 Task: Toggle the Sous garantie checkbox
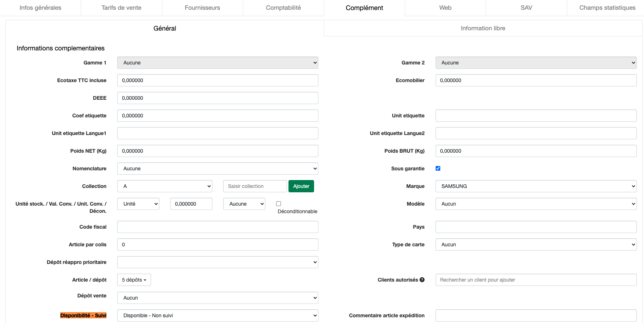[438, 169]
